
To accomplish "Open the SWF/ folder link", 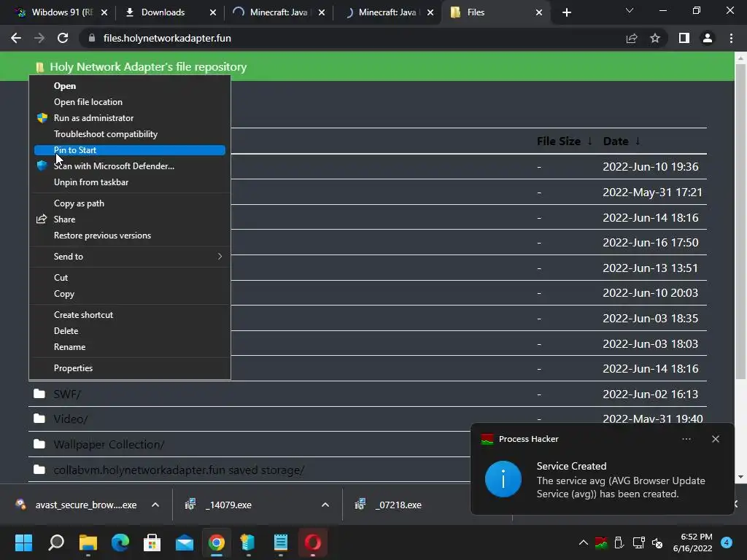I will pos(67,394).
